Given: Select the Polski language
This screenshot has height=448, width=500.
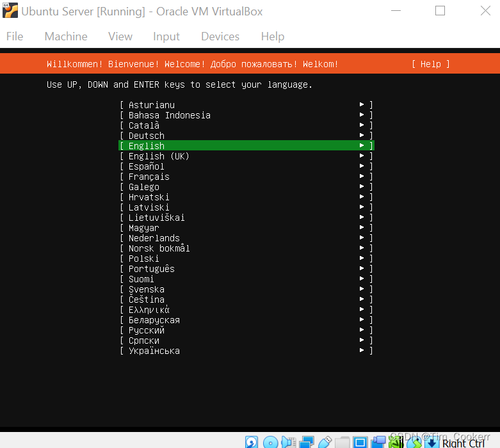Looking at the screenshot, I should [x=246, y=259].
